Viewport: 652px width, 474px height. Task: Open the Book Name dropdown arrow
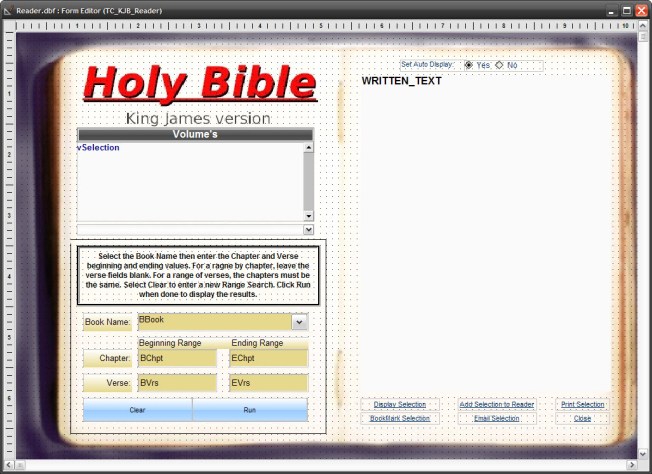(299, 322)
